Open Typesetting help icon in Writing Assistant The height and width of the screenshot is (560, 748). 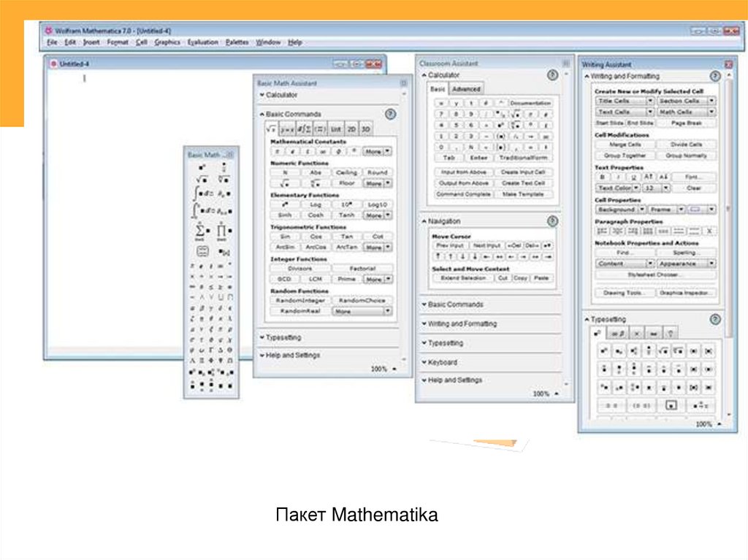coord(714,319)
